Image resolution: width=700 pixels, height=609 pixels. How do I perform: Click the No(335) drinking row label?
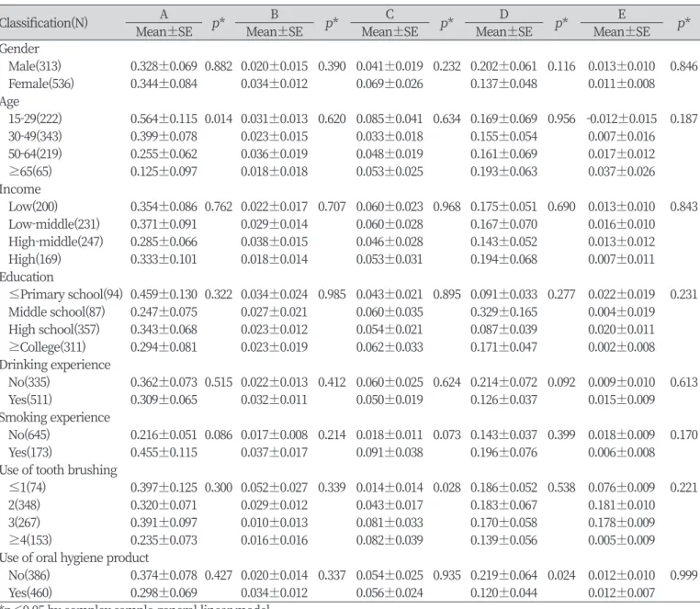pyautogui.click(x=29, y=382)
